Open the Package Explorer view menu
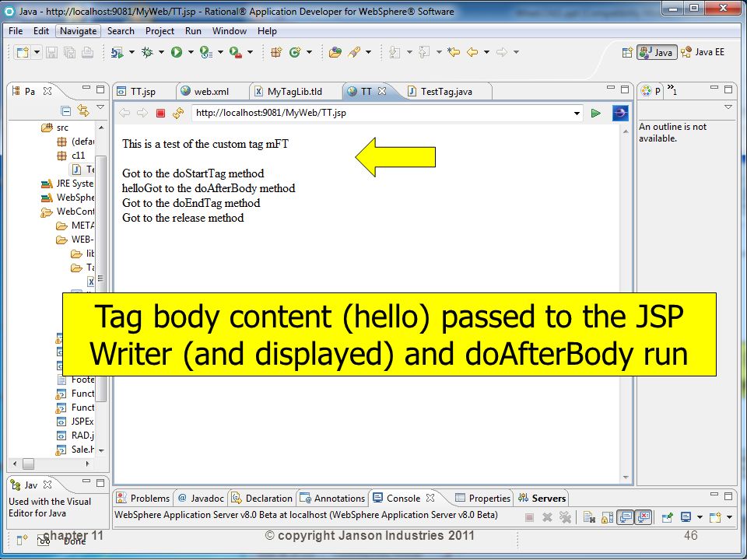This screenshot has width=747, height=560. pos(100,107)
